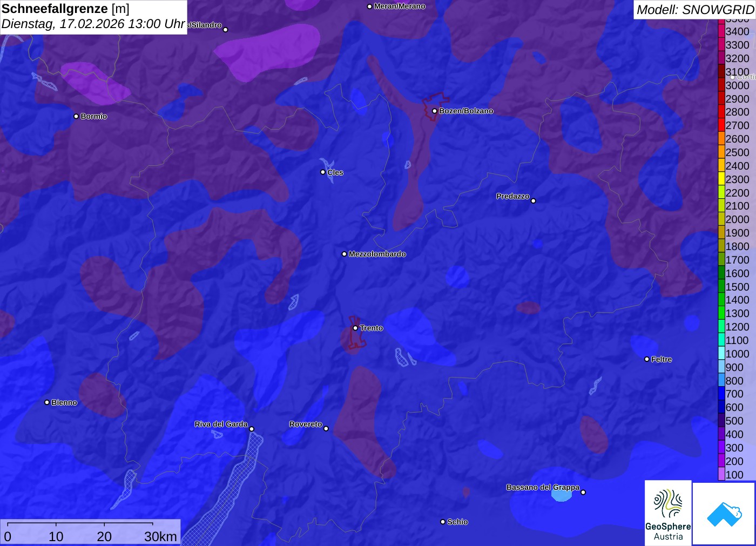
Task: Click the Meran/Merano city label
Action: tap(400, 6)
